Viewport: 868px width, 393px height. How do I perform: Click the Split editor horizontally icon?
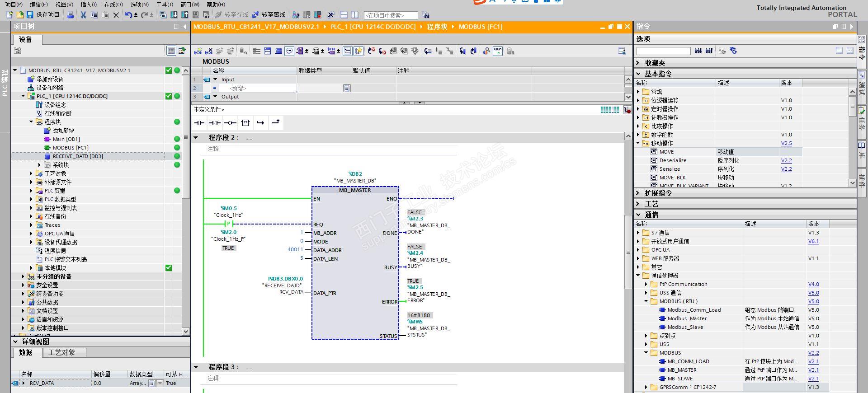tap(344, 15)
